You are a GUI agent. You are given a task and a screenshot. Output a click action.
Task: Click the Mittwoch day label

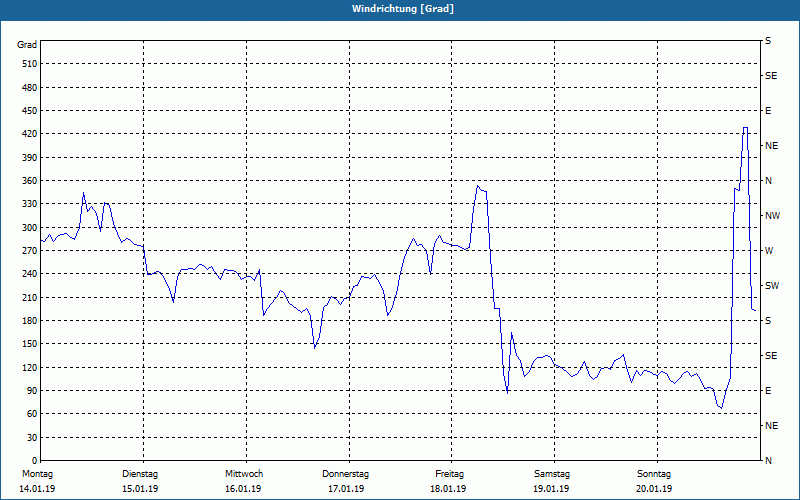[x=244, y=474]
